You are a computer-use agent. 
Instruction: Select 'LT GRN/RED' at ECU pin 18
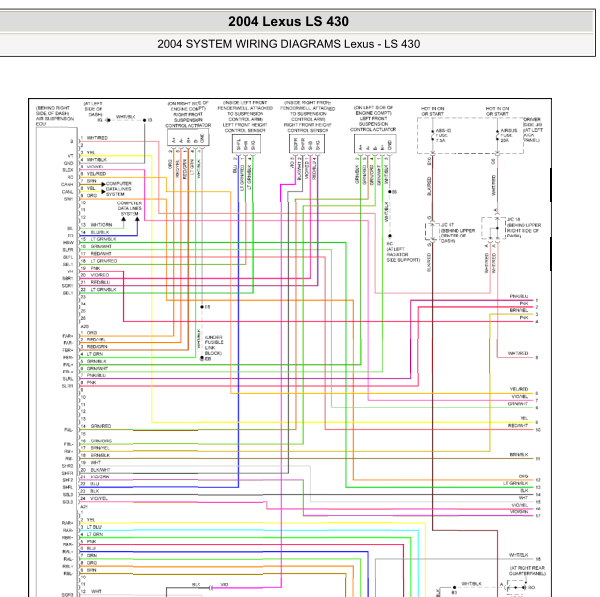point(104,261)
